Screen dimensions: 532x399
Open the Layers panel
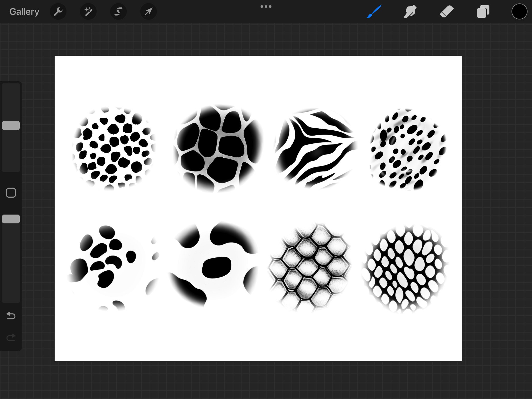(x=483, y=12)
